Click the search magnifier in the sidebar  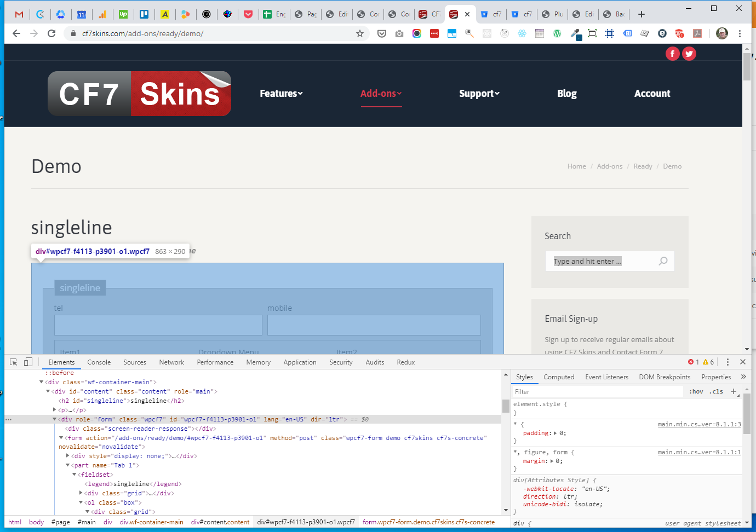(x=663, y=261)
